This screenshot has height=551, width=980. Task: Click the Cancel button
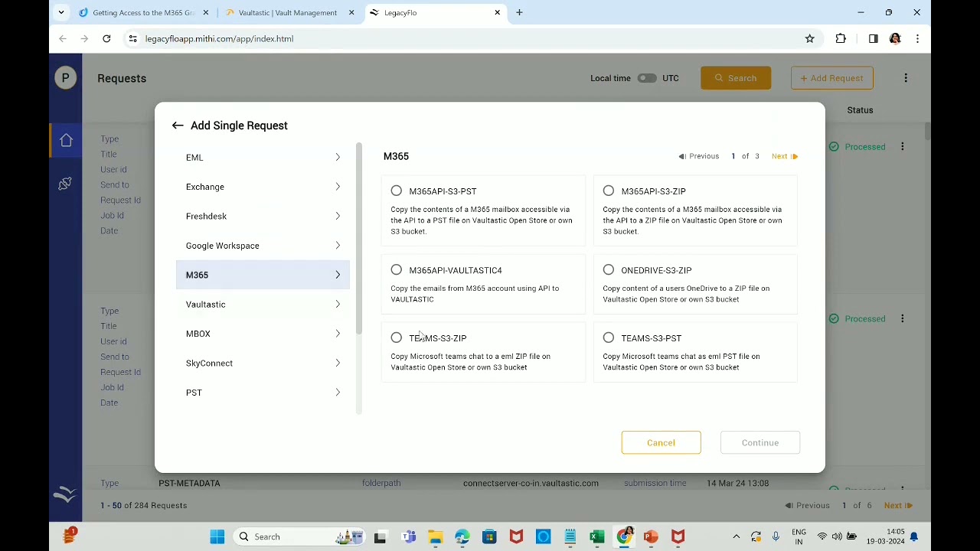pos(661,442)
